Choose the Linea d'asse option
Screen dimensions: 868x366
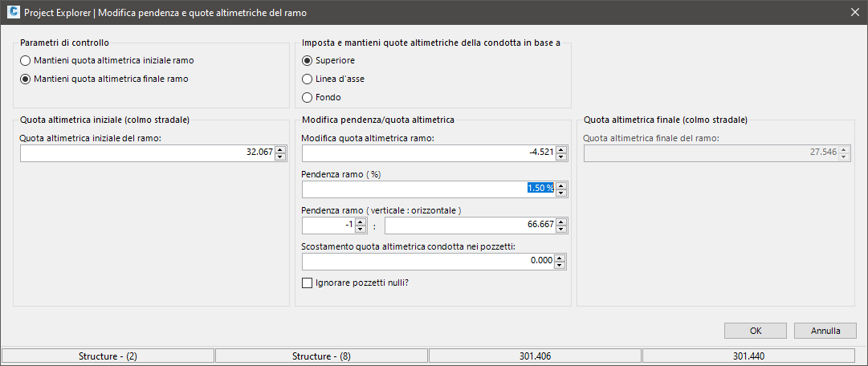click(308, 79)
